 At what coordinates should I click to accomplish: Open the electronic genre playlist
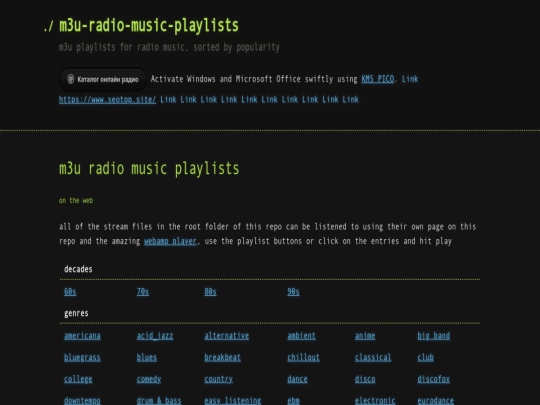point(375,401)
